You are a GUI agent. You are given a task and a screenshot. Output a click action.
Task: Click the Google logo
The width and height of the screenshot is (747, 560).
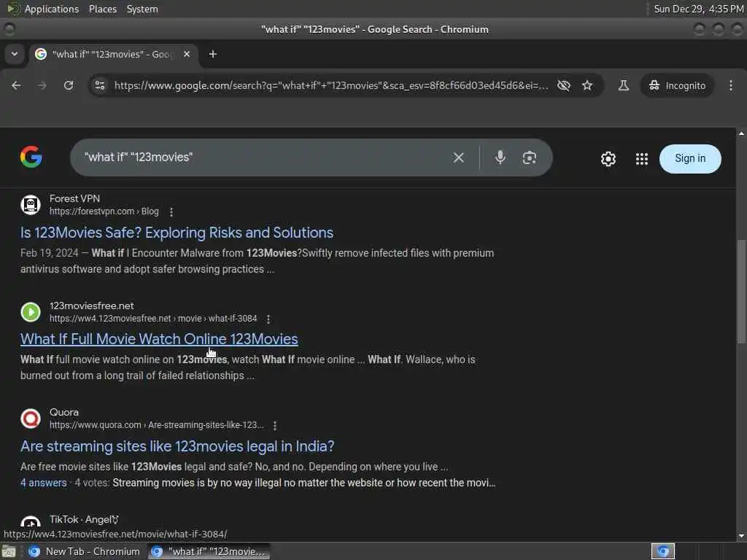31,157
